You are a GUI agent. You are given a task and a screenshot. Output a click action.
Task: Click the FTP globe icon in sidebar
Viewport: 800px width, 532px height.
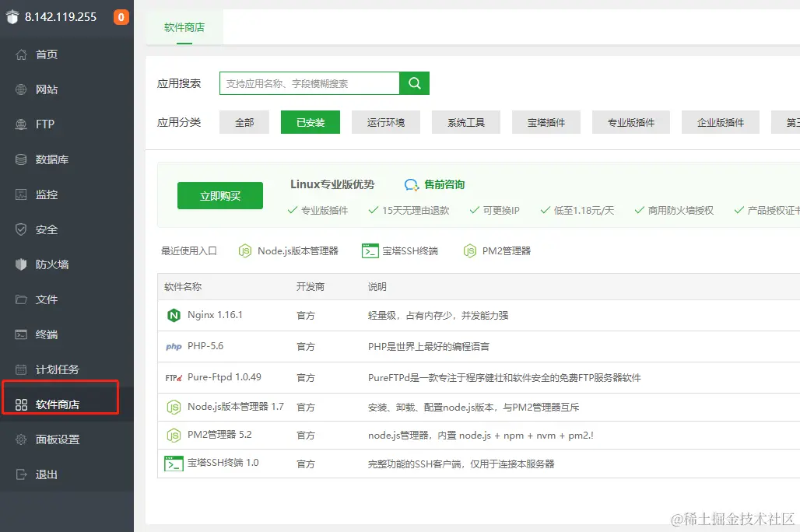coord(21,124)
